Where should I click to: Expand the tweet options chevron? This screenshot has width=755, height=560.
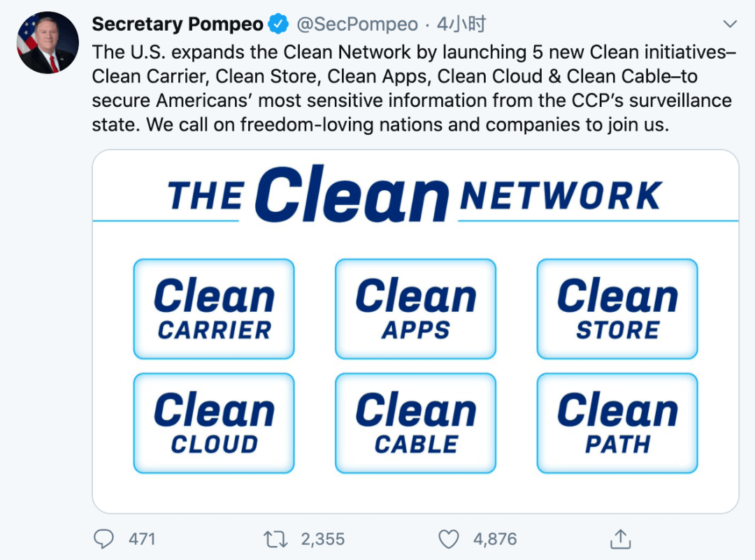[730, 24]
